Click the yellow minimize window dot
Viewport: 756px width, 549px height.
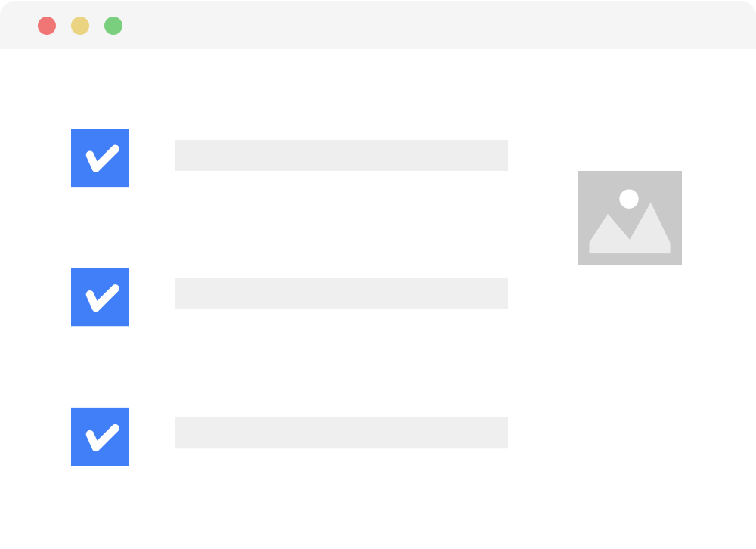click(x=80, y=26)
